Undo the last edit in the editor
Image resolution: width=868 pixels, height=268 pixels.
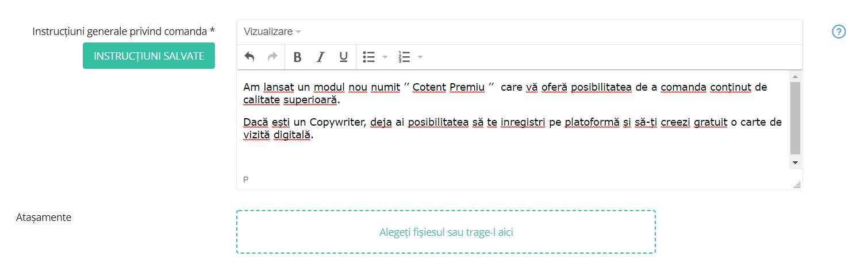click(249, 57)
